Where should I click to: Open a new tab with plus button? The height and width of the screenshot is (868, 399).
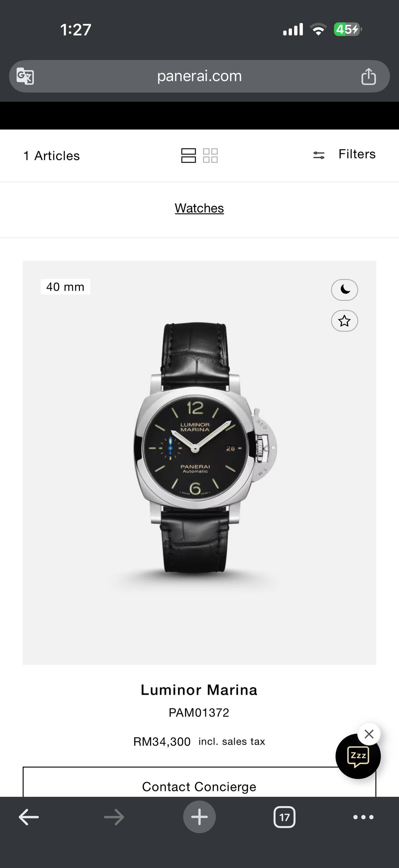tap(199, 817)
